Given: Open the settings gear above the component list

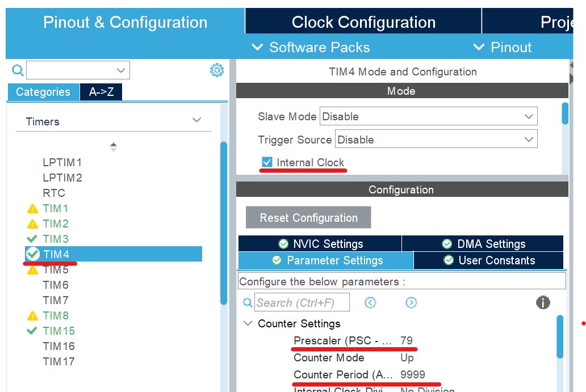Looking at the screenshot, I should 216,70.
